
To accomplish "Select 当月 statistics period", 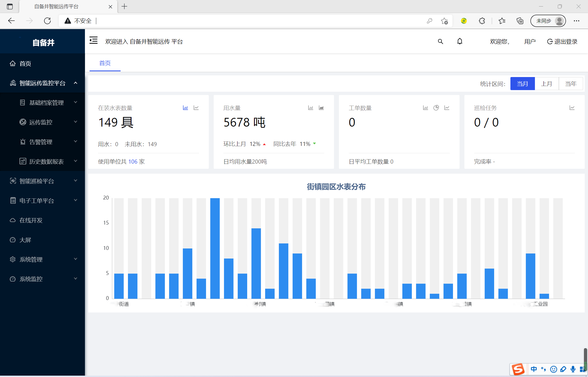I will [522, 84].
